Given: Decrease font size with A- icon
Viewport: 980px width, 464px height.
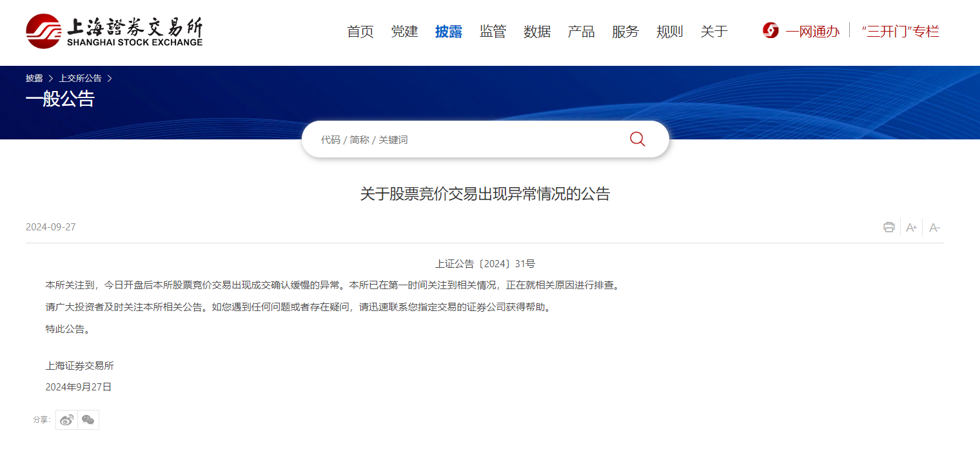Looking at the screenshot, I should [934, 227].
